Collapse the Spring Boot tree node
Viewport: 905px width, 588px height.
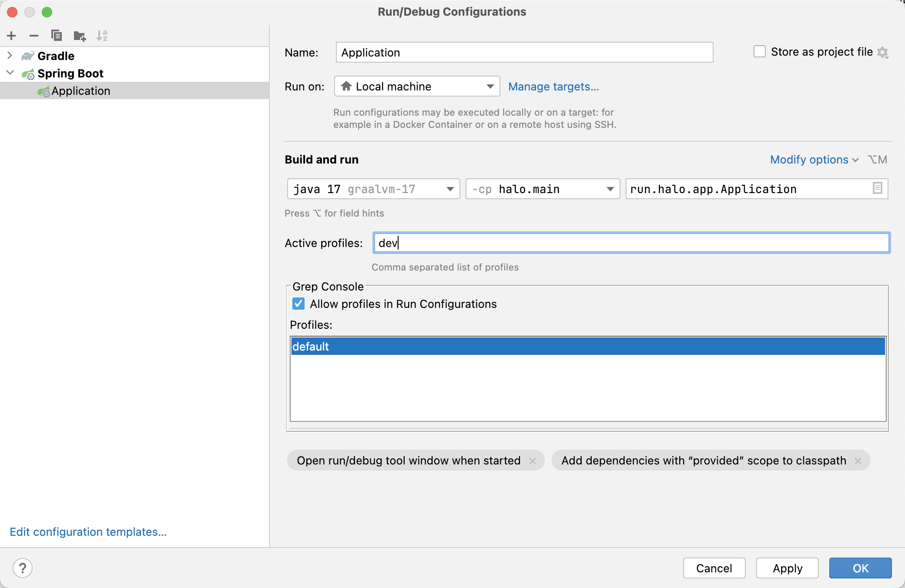pos(10,73)
